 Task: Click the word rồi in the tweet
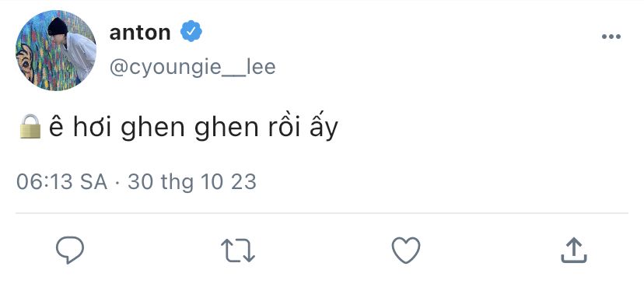[283, 128]
